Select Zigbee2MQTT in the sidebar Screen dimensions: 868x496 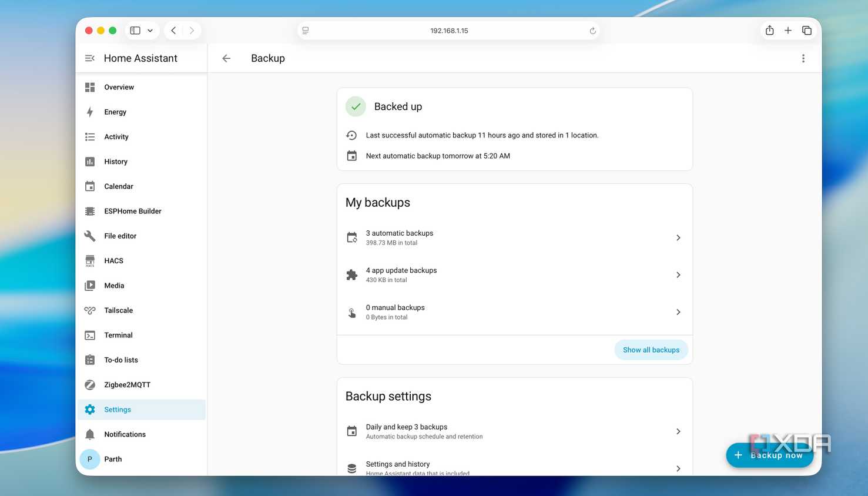pyautogui.click(x=142, y=385)
